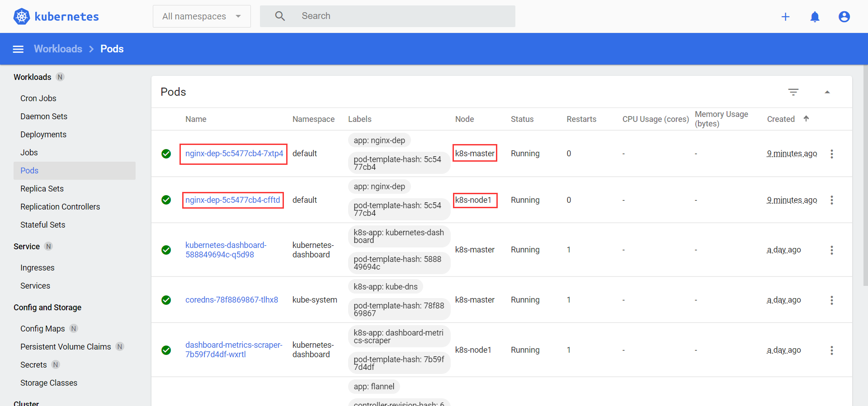Open Jobs in sidebar
Image resolution: width=868 pixels, height=406 pixels.
coord(29,153)
